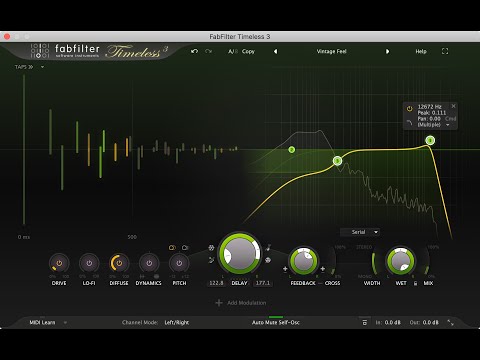Click the CROSS feedback arc slider
The width and height of the screenshot is (480, 360).
(x=332, y=262)
